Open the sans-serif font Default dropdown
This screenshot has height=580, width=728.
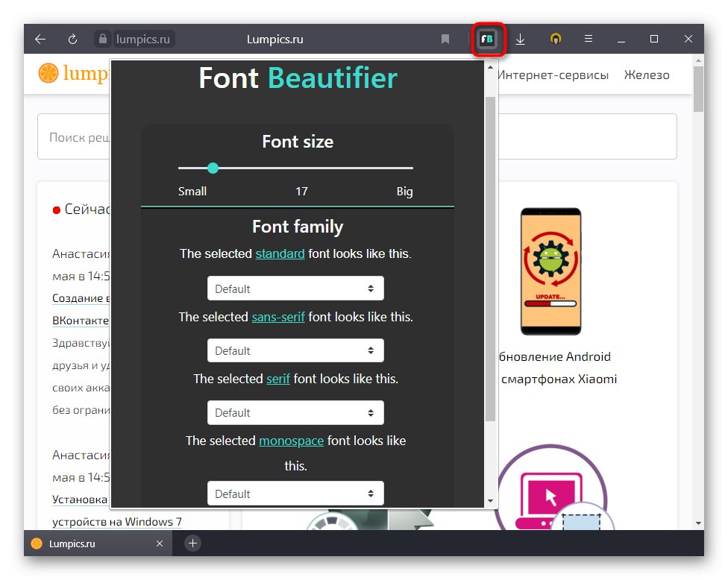click(295, 350)
